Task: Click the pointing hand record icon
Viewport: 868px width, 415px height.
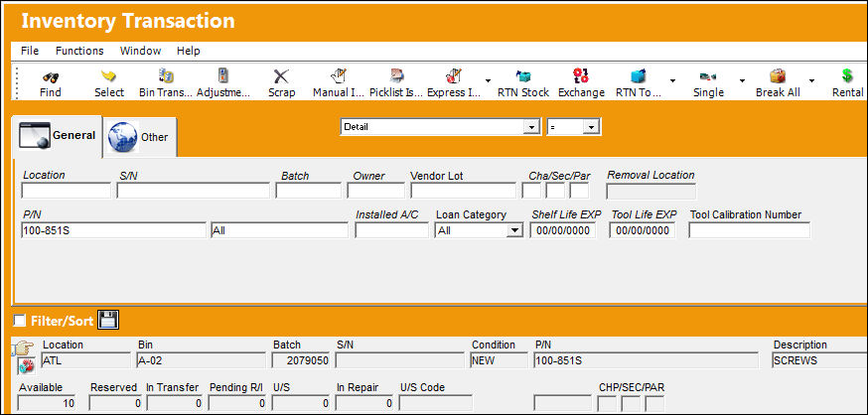Action: 22,348
